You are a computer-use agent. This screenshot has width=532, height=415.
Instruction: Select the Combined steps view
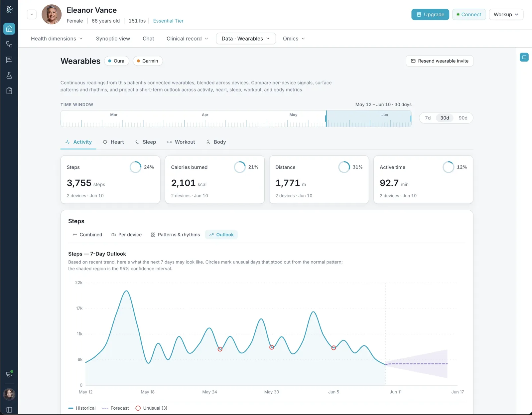click(x=87, y=235)
